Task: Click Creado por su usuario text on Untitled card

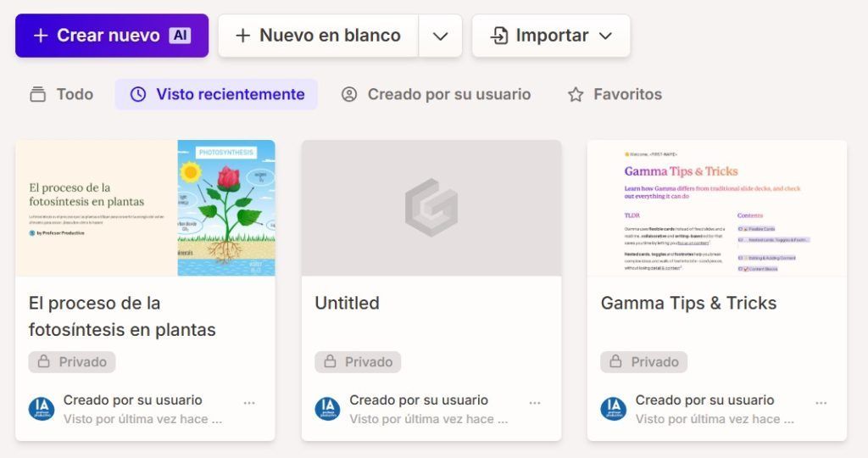Action: tap(419, 399)
